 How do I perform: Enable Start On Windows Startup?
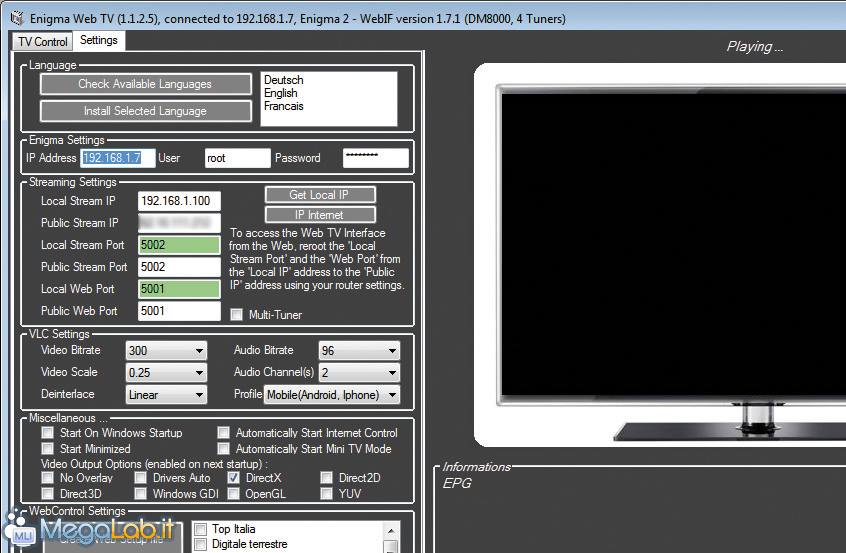(47, 433)
